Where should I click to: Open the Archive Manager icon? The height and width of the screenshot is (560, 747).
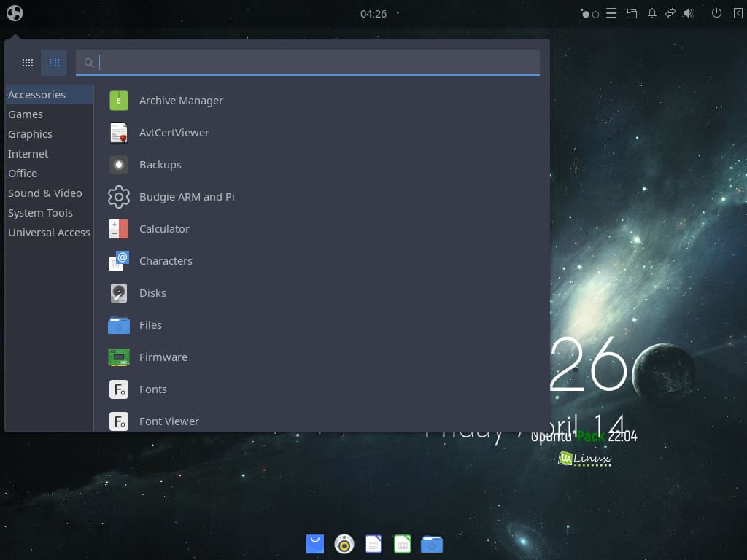tap(119, 101)
